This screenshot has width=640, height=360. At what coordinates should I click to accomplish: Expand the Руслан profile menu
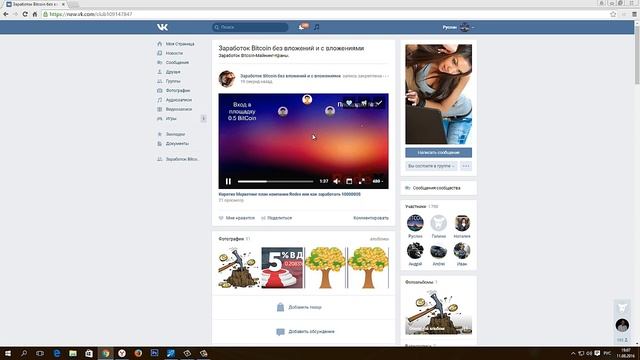(x=458, y=27)
